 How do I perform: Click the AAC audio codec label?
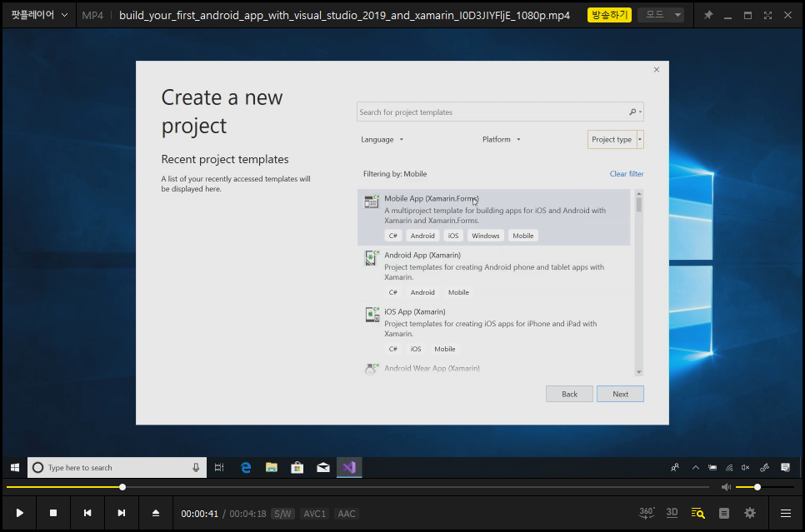(x=347, y=514)
